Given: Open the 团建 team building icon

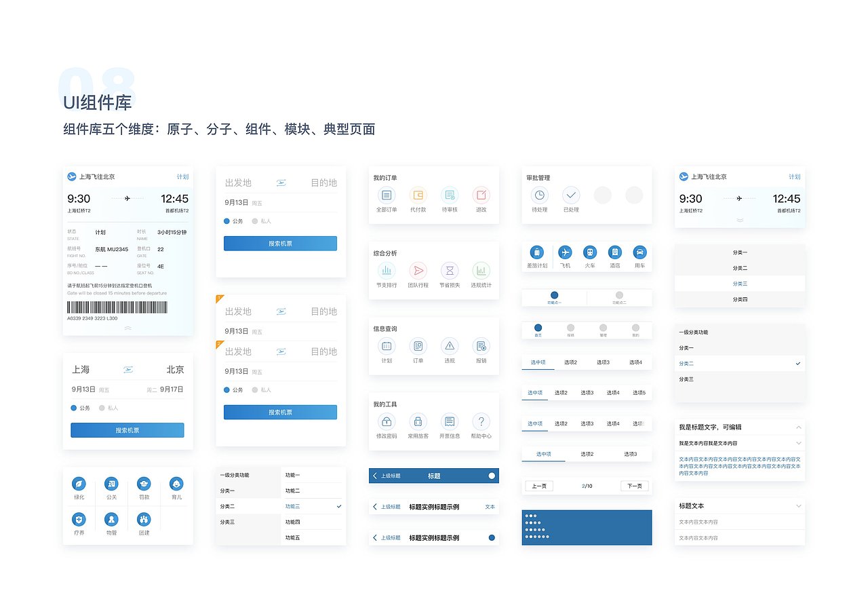Looking at the screenshot, I should [144, 520].
